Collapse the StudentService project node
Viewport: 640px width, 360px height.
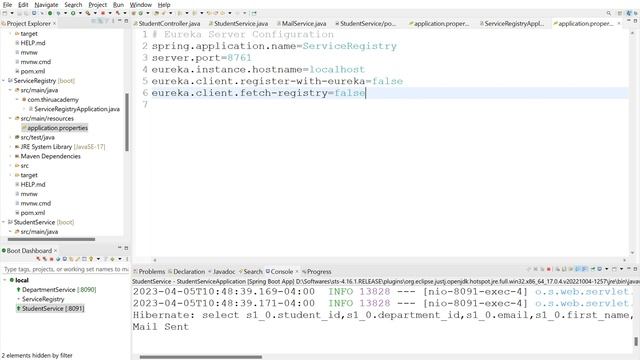coord(4,222)
